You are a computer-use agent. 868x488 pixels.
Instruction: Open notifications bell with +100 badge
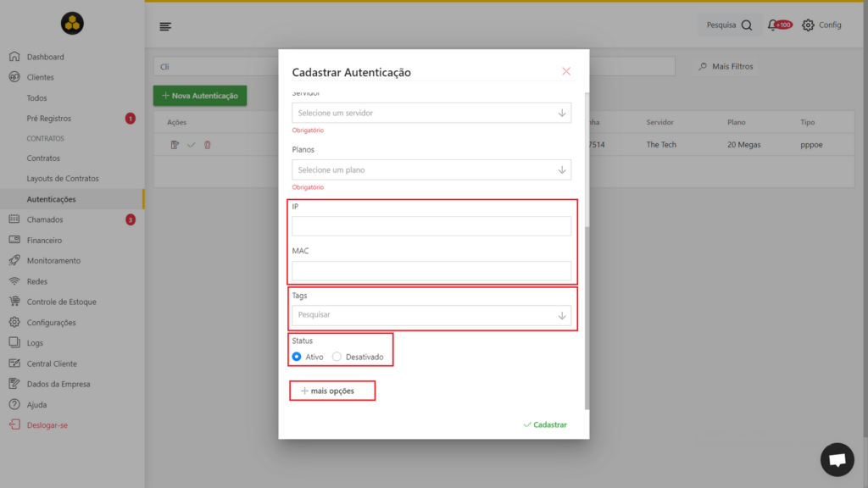coord(779,25)
